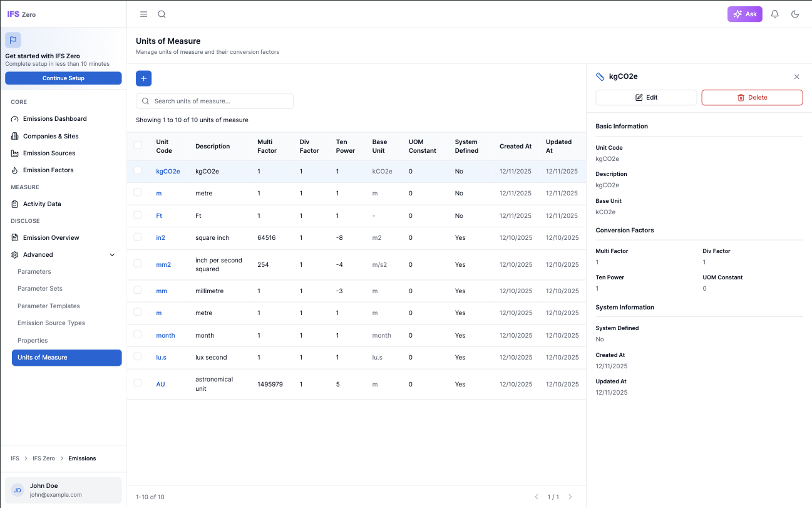Click the hamburger menu icon in top bar
The height and width of the screenshot is (508, 812).
click(143, 14)
